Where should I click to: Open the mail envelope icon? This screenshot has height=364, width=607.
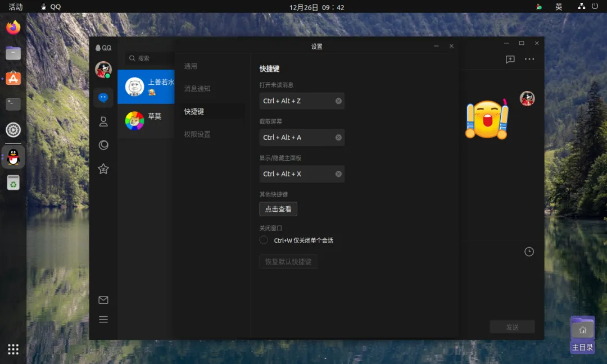point(103,300)
